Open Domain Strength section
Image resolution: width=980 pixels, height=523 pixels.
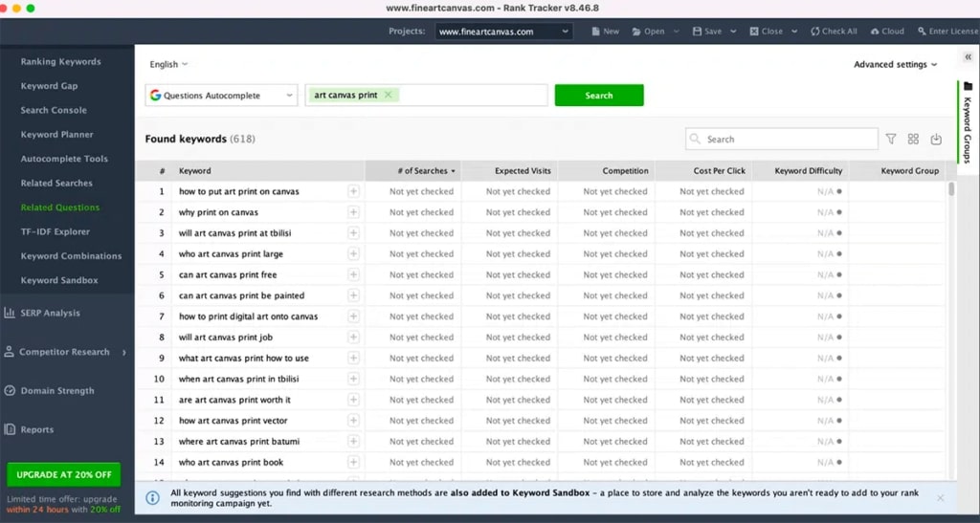click(50, 391)
